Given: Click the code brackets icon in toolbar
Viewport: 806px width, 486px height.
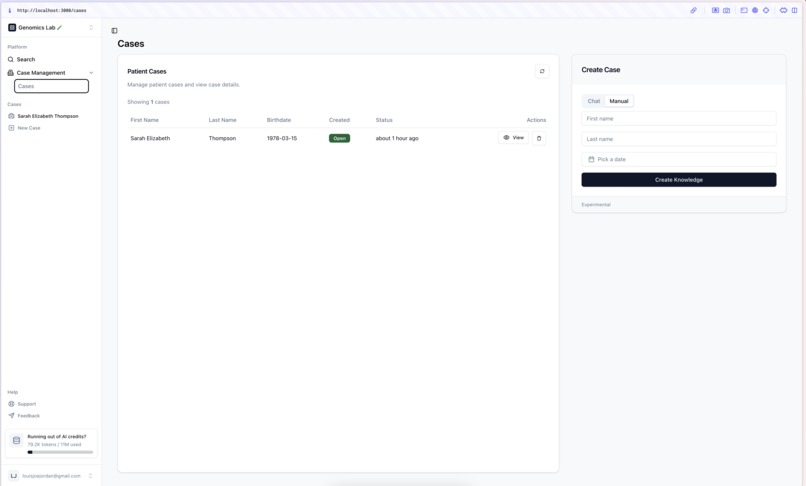Looking at the screenshot, I should (x=783, y=10).
